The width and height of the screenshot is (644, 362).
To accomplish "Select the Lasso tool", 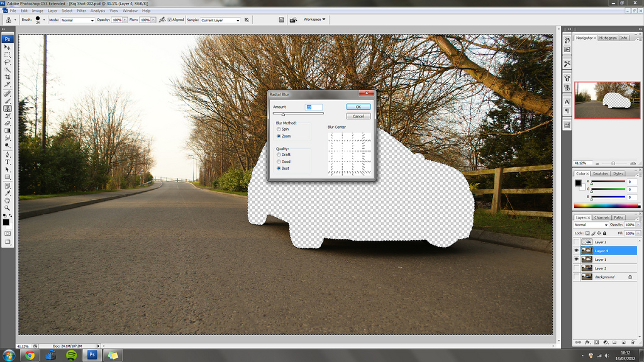I will pos(8,62).
